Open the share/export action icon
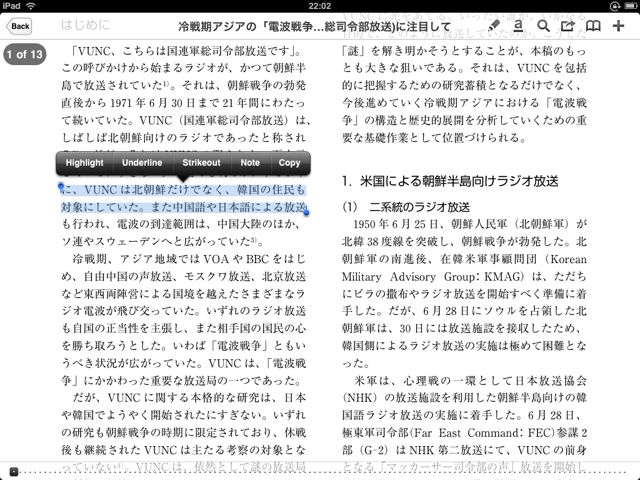This screenshot has width=640, height=480. 568,26
